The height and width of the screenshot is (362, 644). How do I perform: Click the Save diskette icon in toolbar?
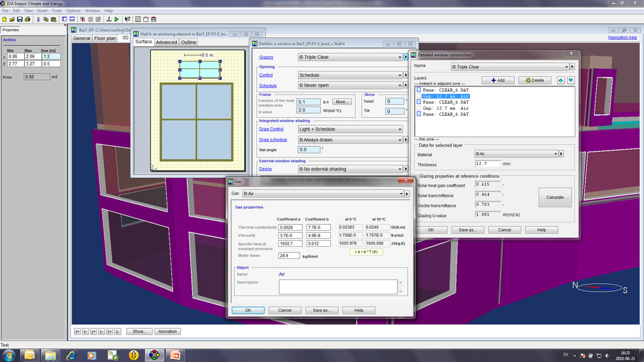pyautogui.click(x=19, y=20)
